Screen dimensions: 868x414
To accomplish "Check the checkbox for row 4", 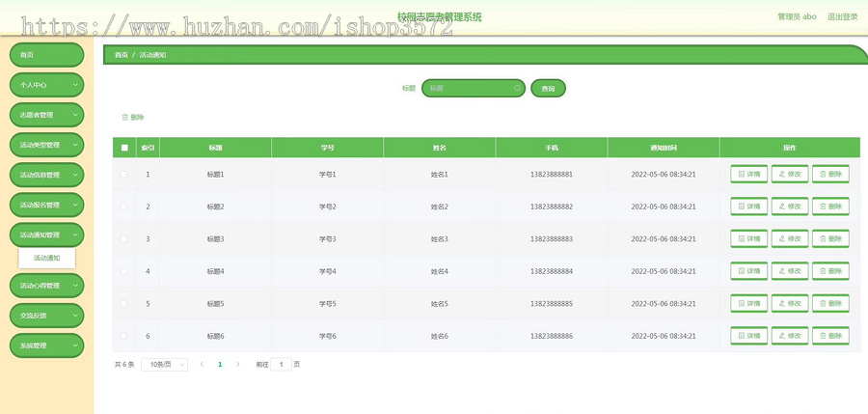I will pos(124,271).
